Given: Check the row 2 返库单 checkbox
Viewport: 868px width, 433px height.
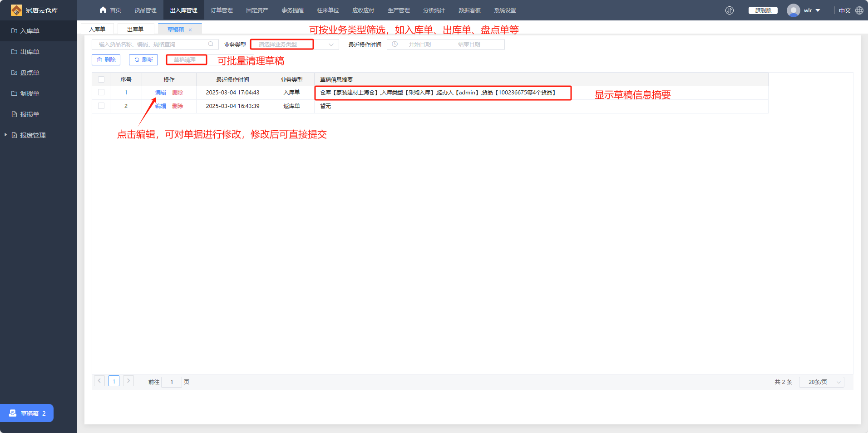Looking at the screenshot, I should tap(101, 106).
